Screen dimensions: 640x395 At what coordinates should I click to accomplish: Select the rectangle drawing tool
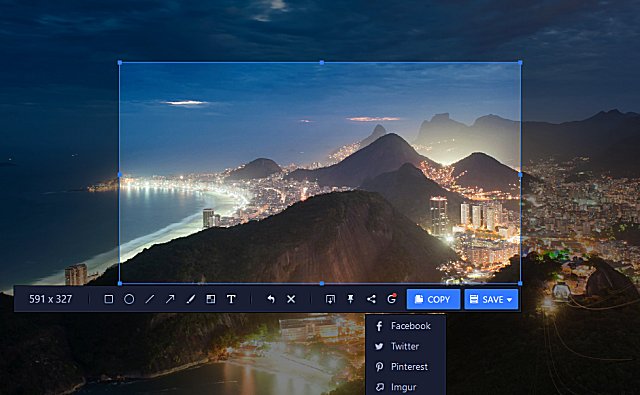(109, 299)
